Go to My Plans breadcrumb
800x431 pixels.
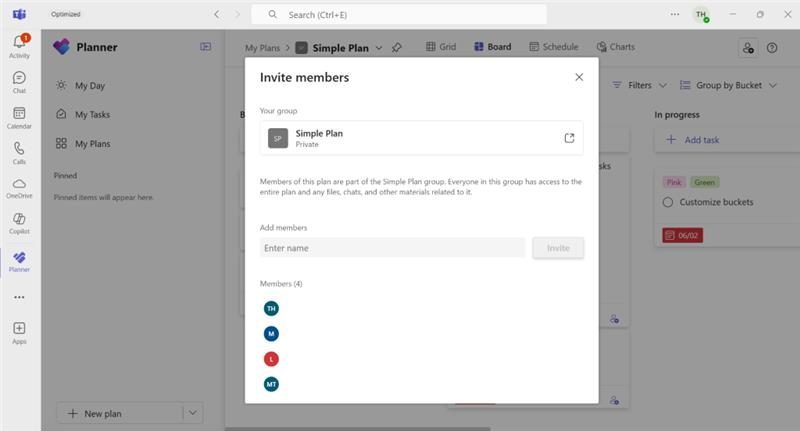pyautogui.click(x=262, y=47)
